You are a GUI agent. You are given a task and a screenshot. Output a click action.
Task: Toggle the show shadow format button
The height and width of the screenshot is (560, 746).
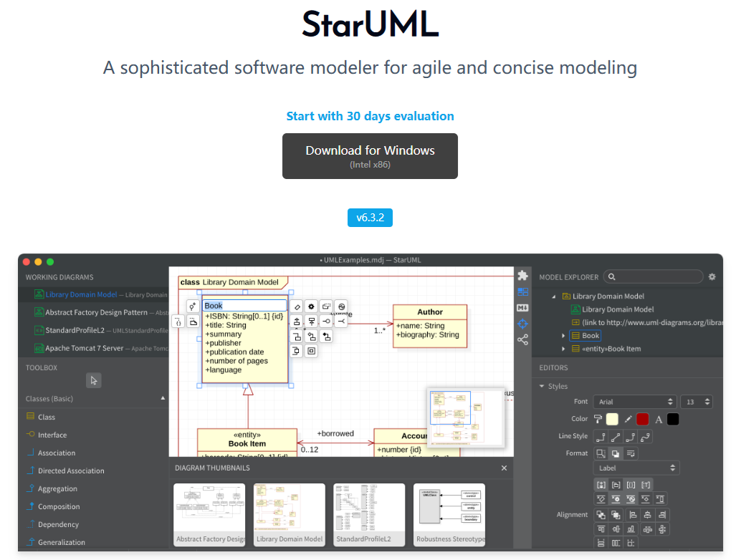click(x=616, y=453)
